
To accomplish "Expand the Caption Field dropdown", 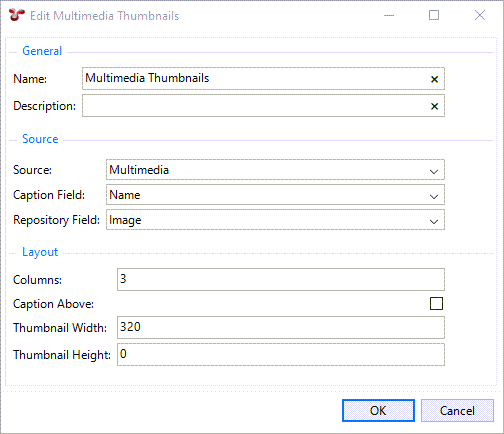I will (275, 195).
